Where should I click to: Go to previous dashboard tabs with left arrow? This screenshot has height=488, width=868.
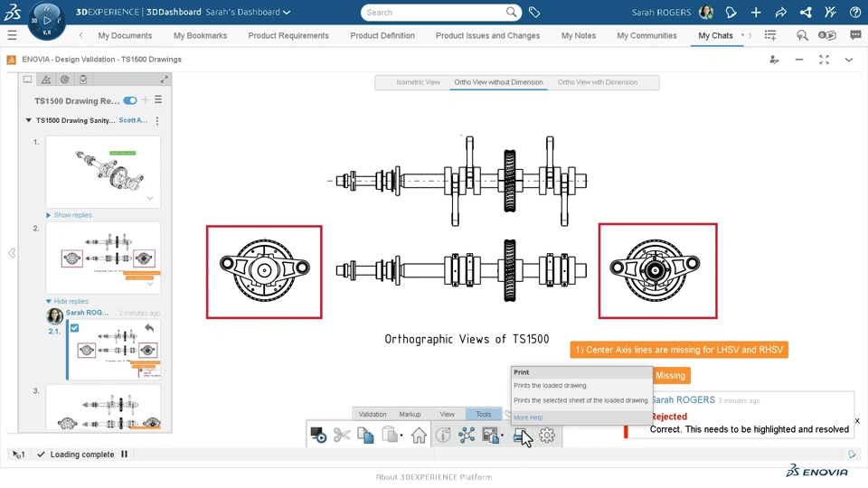click(80, 35)
